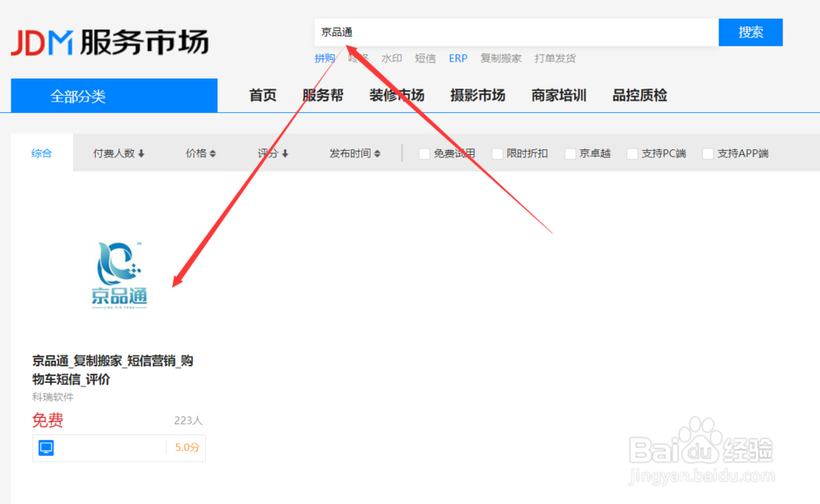This screenshot has width=820, height=504.
Task: Select the 综合 sorting tab
Action: pos(42,152)
